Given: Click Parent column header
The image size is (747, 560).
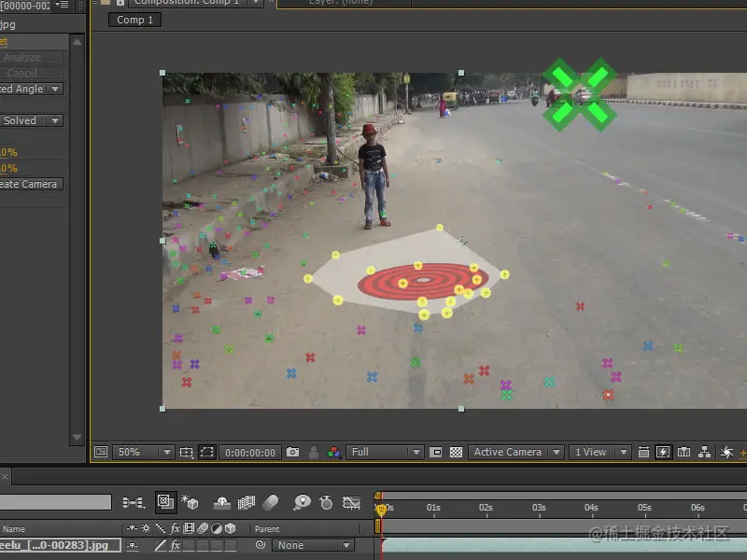Looking at the screenshot, I should tap(267, 528).
